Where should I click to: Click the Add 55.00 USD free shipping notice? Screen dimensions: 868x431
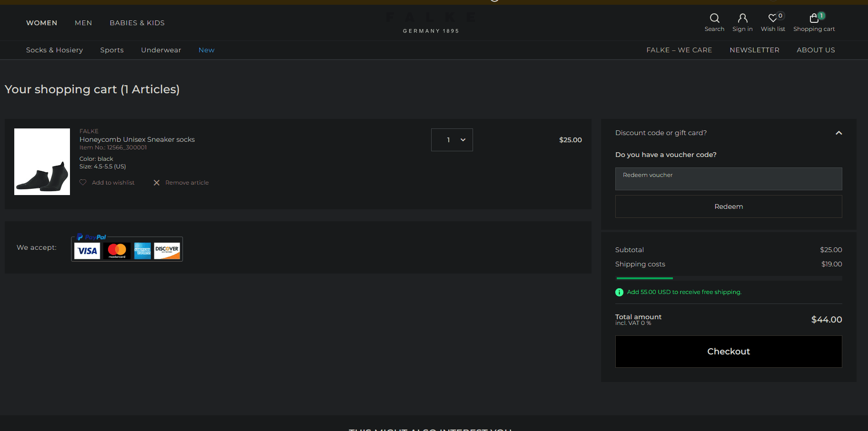tap(684, 292)
